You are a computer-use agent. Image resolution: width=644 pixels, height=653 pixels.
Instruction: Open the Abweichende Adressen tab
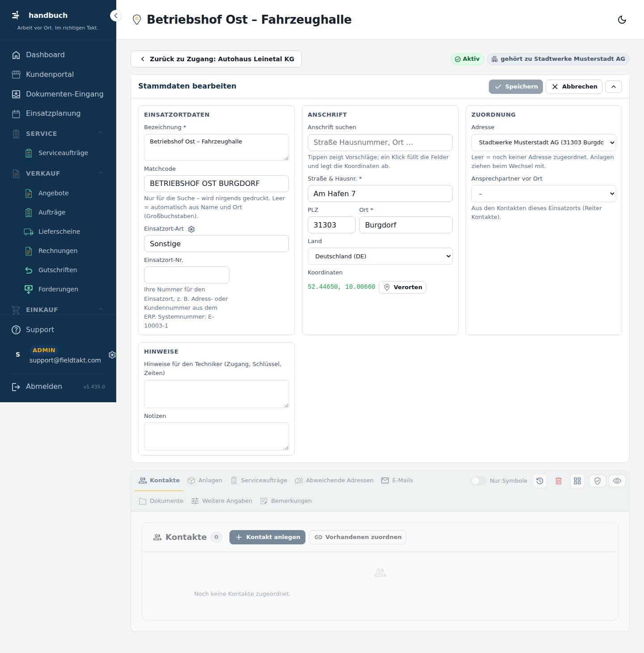[x=334, y=480]
